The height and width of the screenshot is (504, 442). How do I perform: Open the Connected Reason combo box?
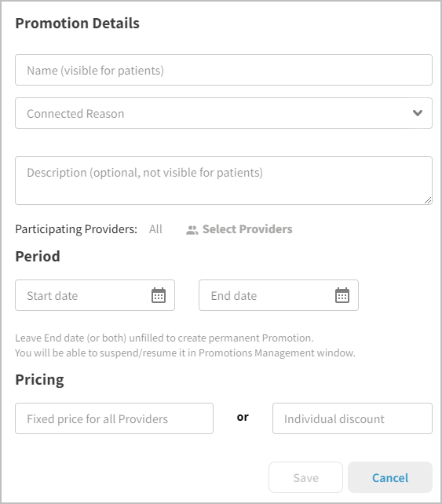[x=224, y=113]
